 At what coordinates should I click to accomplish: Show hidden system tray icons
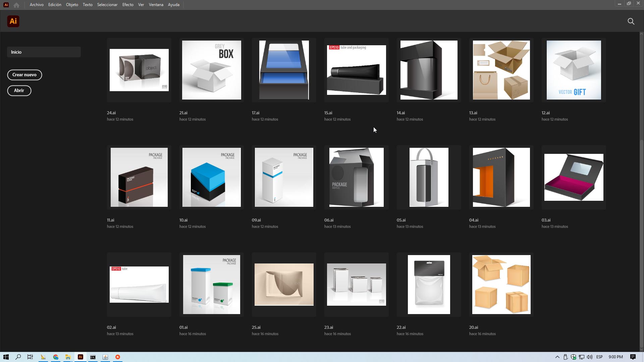pyautogui.click(x=557, y=357)
